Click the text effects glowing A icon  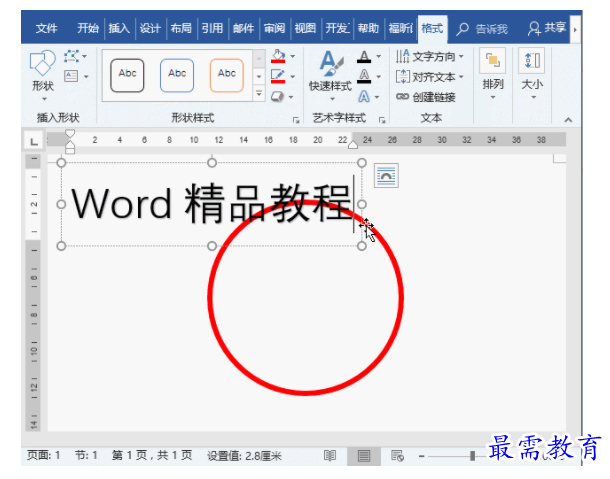click(x=364, y=97)
